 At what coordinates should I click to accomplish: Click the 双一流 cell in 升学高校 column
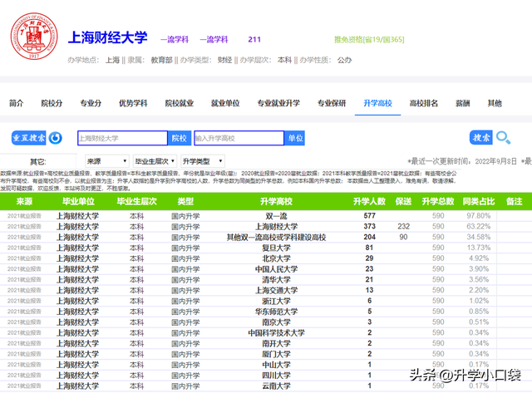coord(277,216)
